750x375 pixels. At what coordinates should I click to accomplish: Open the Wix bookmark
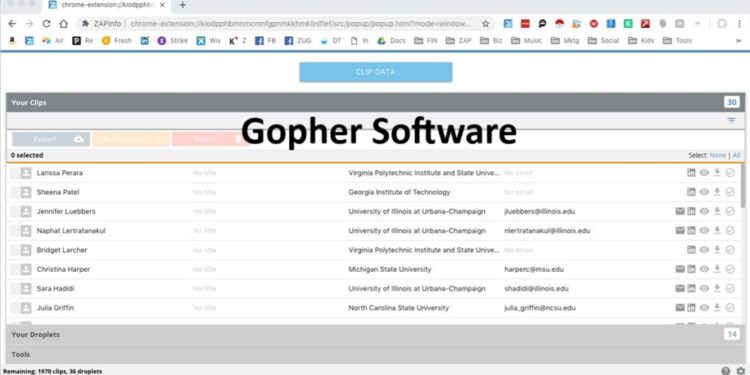209,41
